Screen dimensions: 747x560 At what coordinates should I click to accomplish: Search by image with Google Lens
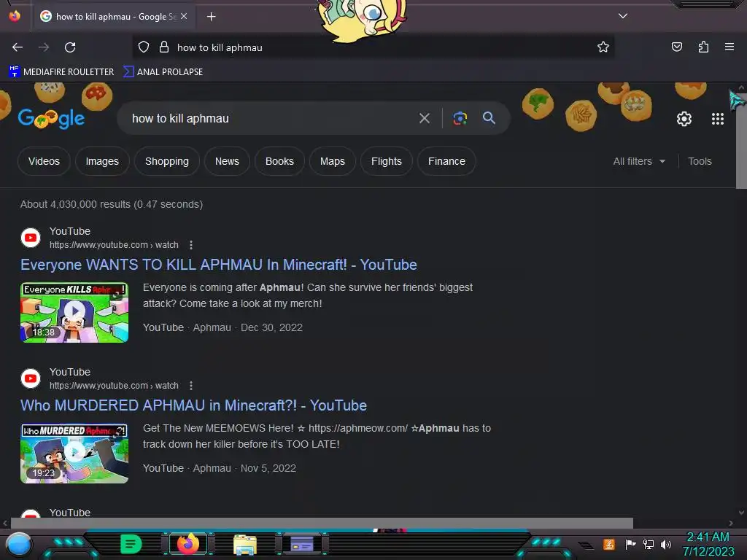point(460,118)
